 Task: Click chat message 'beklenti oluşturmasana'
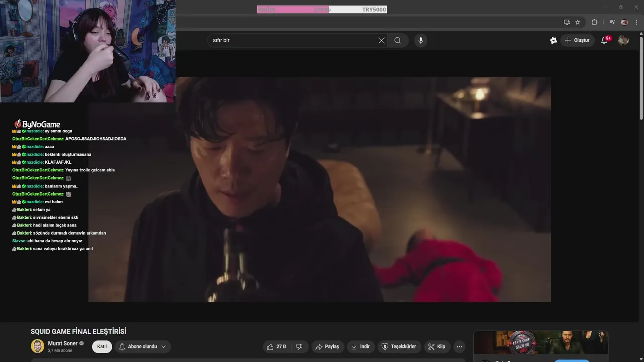click(x=68, y=154)
